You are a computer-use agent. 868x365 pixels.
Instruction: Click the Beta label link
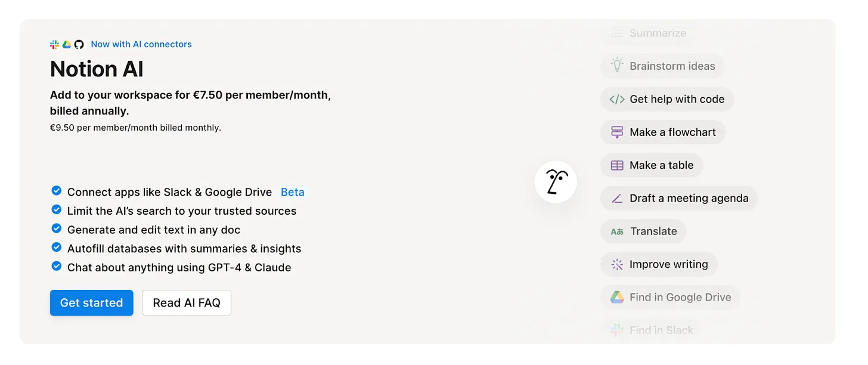[293, 192]
